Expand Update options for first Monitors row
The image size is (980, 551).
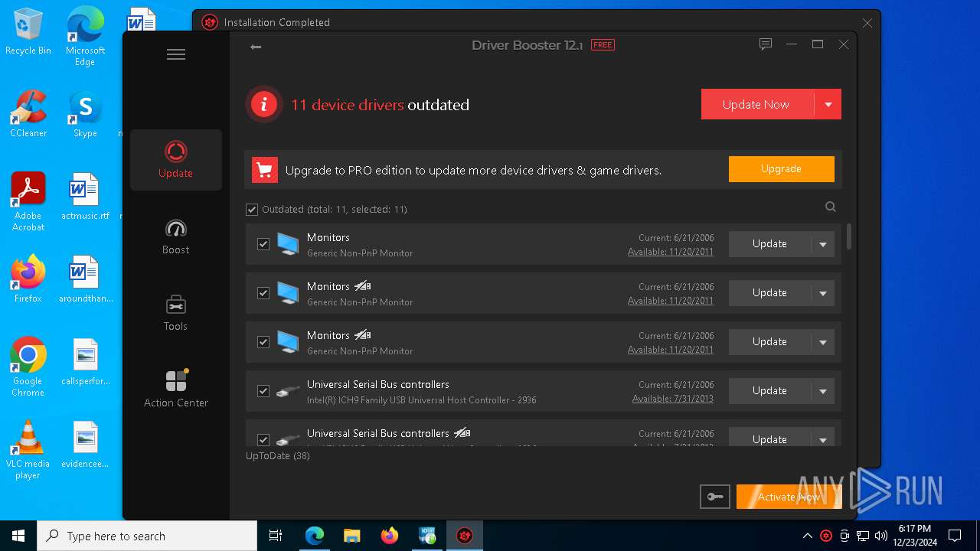coord(823,244)
